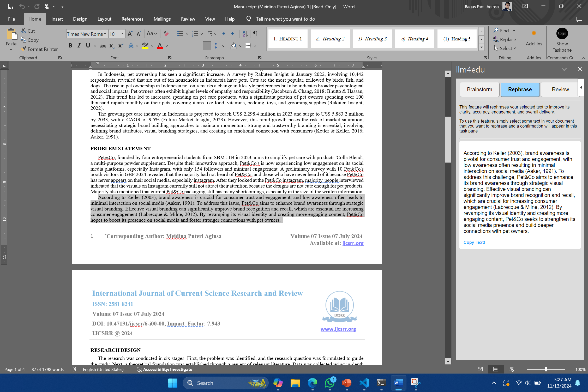Click the Copy Text link in the pane
The height and width of the screenshot is (392, 588).
pos(474,242)
